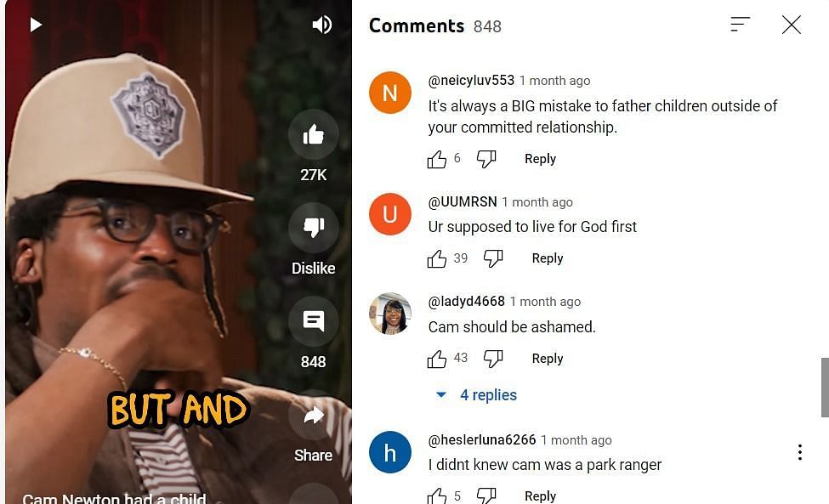829x504 pixels.
Task: Like @heslerluna6266's park ranger comment
Action: 437,496
